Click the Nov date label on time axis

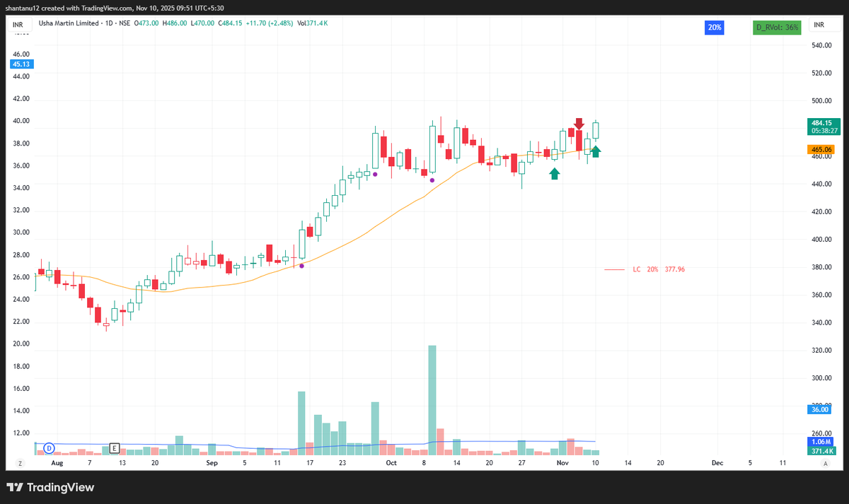coord(563,463)
